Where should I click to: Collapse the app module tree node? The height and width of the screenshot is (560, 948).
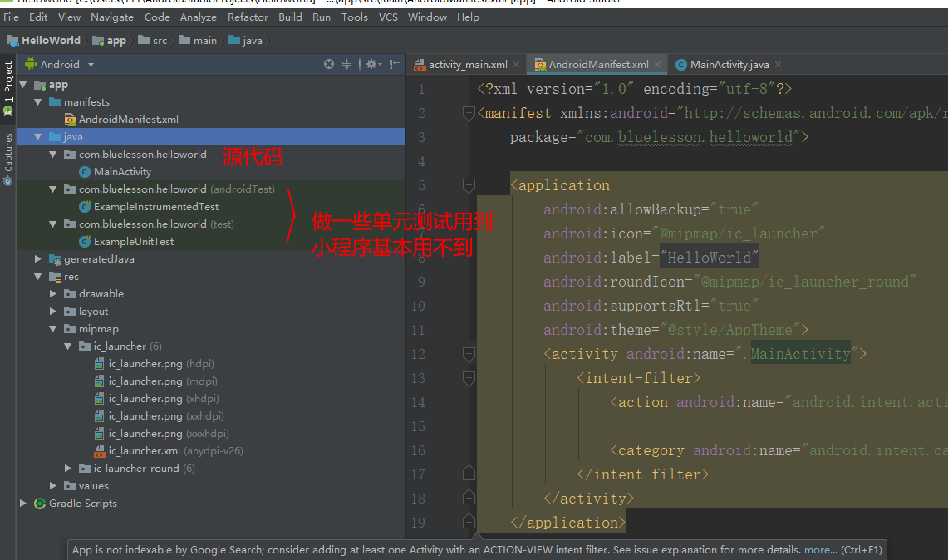pyautogui.click(x=23, y=85)
